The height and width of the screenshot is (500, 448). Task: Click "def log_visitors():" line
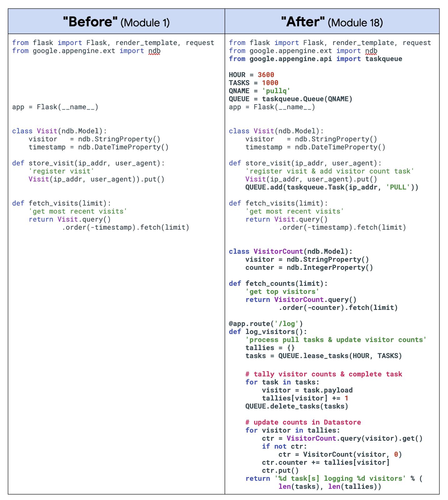point(268,332)
